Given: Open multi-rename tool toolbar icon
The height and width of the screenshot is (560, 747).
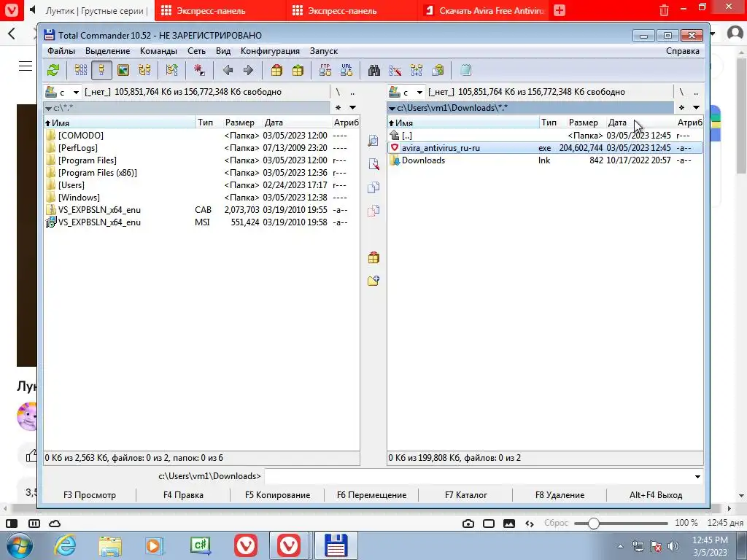Looking at the screenshot, I should click(x=395, y=71).
